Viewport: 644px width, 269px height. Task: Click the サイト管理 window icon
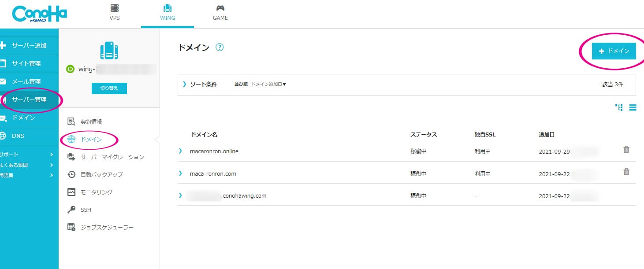3,63
